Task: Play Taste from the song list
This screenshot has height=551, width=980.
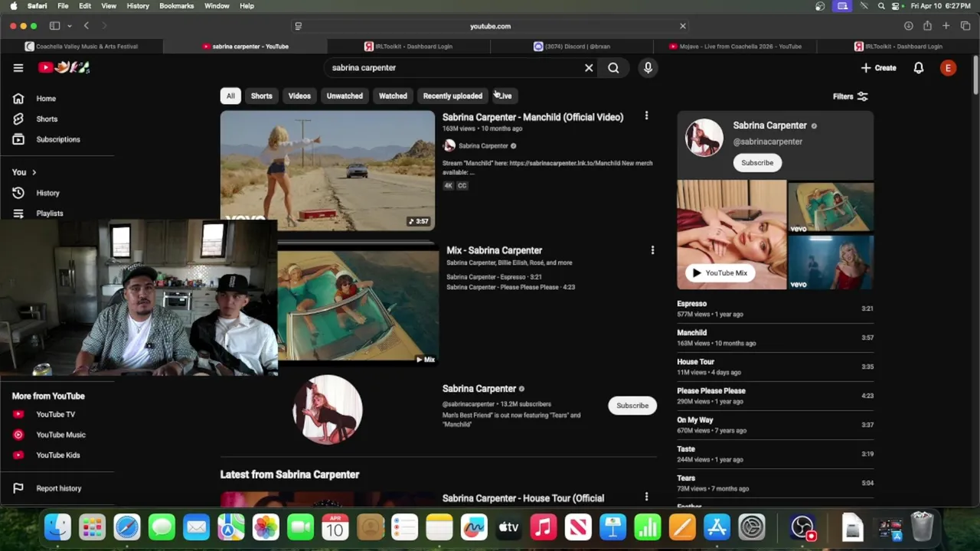Action: pyautogui.click(x=775, y=454)
